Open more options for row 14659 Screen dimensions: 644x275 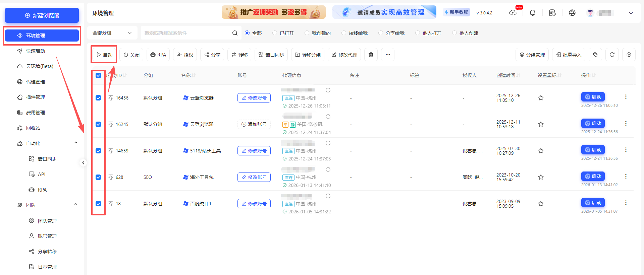point(626,150)
